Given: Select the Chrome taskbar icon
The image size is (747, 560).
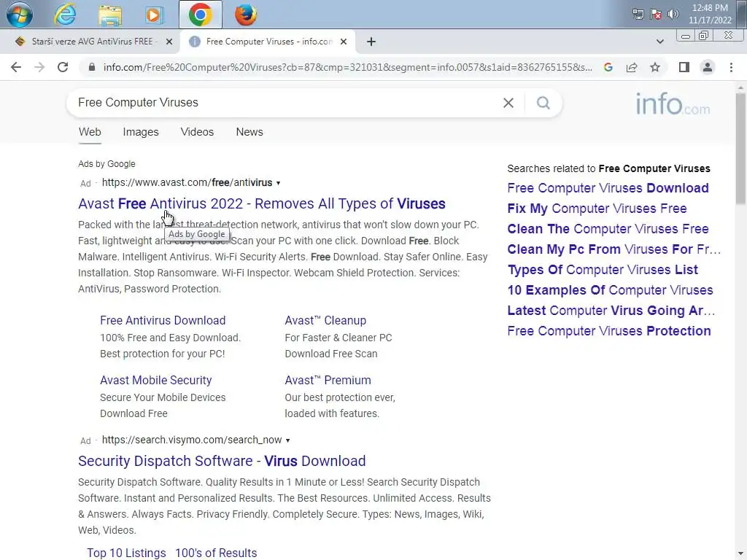Looking at the screenshot, I should click(200, 15).
